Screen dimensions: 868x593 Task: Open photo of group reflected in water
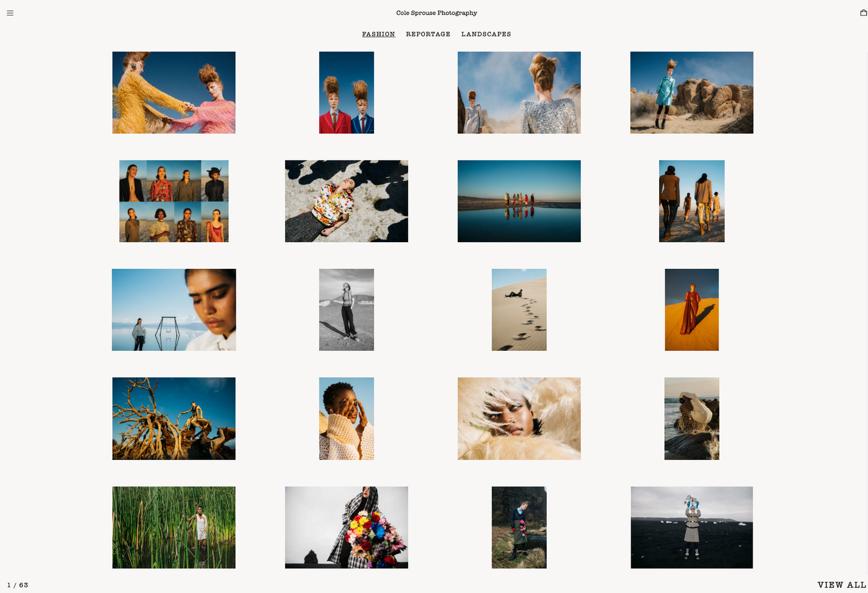point(519,201)
